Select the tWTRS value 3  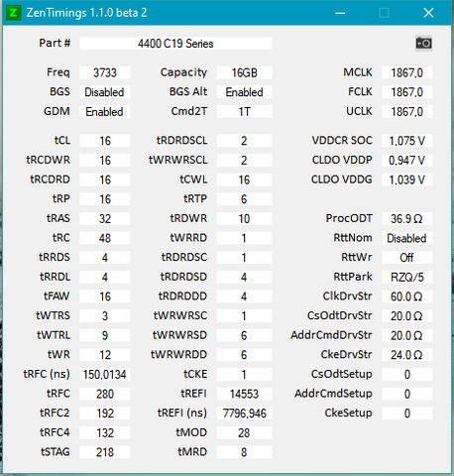pyautogui.click(x=105, y=316)
